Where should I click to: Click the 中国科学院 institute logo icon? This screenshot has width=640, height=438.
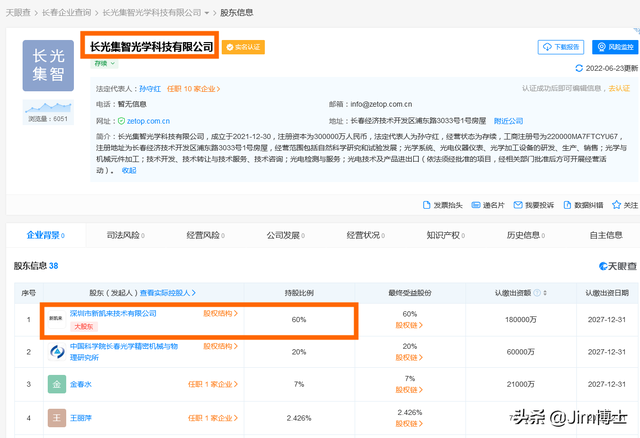pos(56,351)
